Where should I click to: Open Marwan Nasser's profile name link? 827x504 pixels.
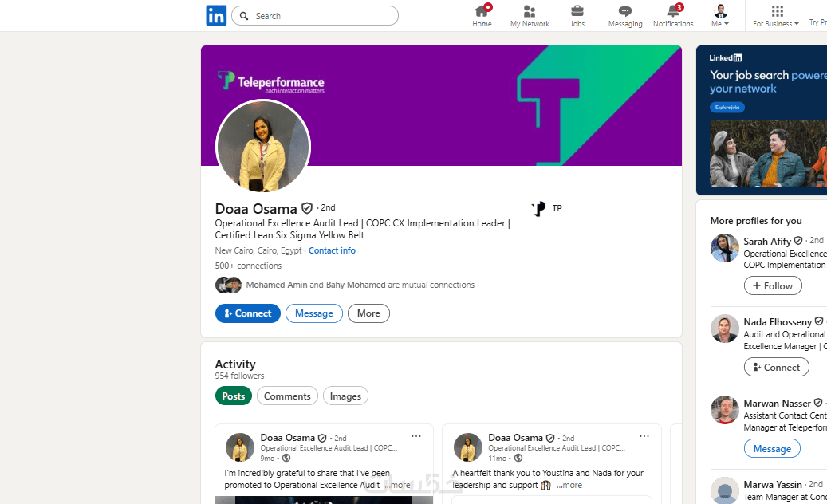point(777,404)
